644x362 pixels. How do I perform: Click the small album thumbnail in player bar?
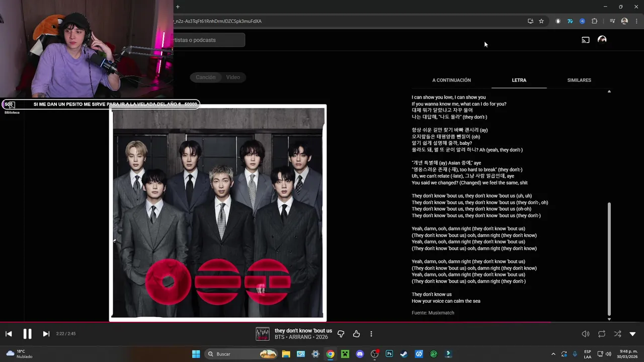263,334
